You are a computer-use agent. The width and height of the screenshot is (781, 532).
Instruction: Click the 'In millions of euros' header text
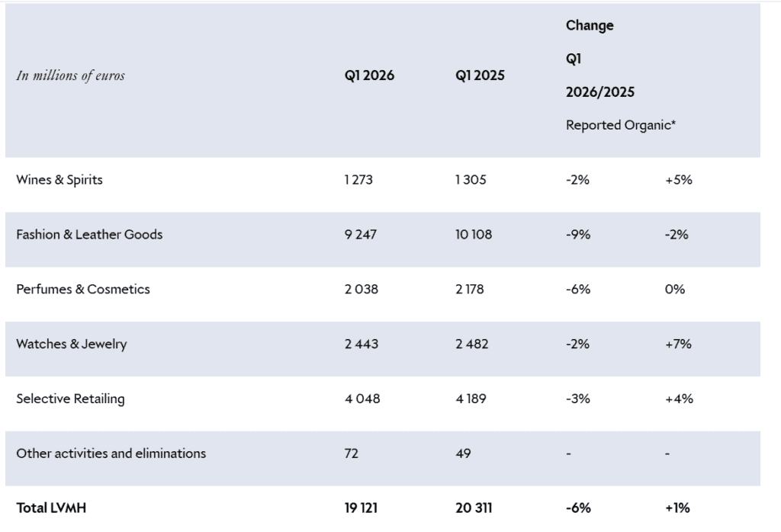pos(70,75)
